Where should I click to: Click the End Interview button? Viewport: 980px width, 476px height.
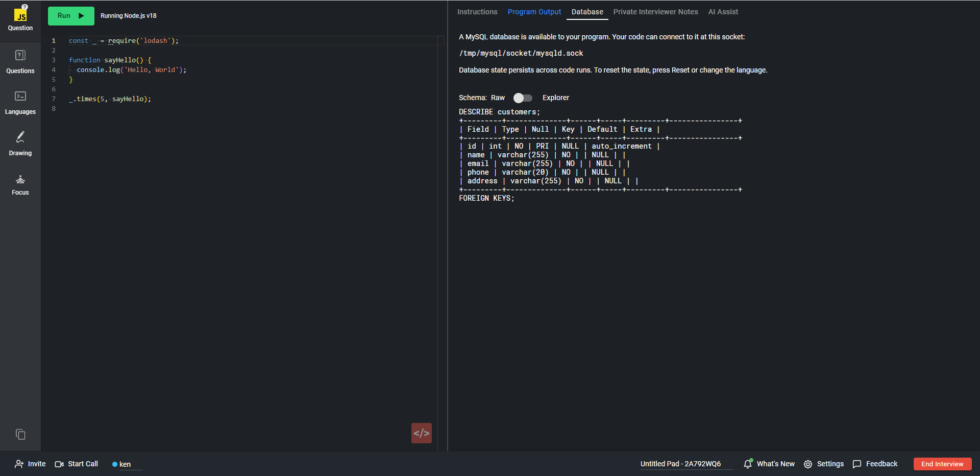click(x=942, y=464)
